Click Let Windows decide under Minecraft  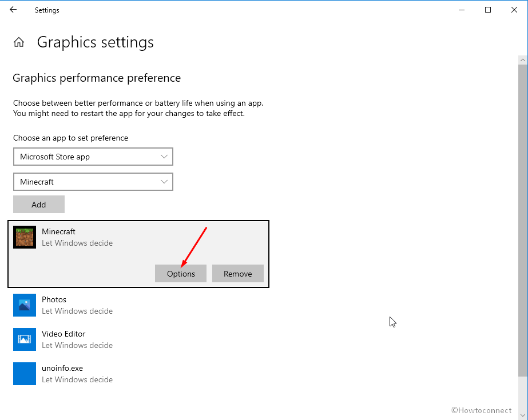[x=77, y=243]
